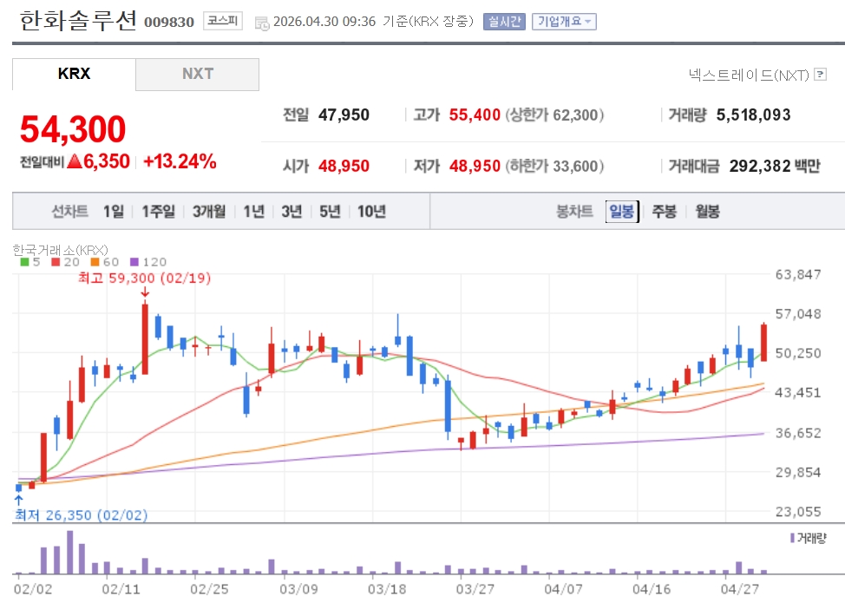Screen dimensions: 845x616
Task: Click the 코스피 market badge
Action: pyautogui.click(x=223, y=21)
